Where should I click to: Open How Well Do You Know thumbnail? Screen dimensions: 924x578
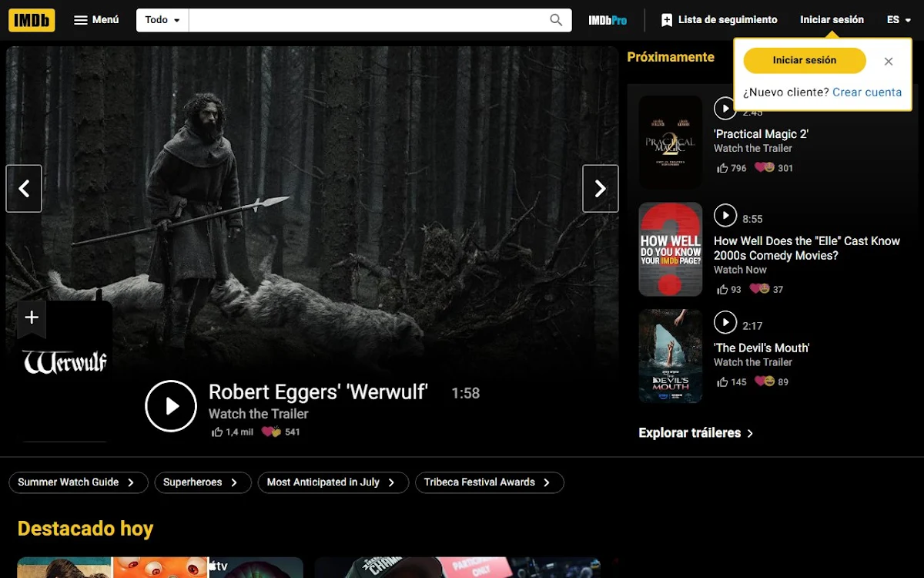(x=671, y=249)
